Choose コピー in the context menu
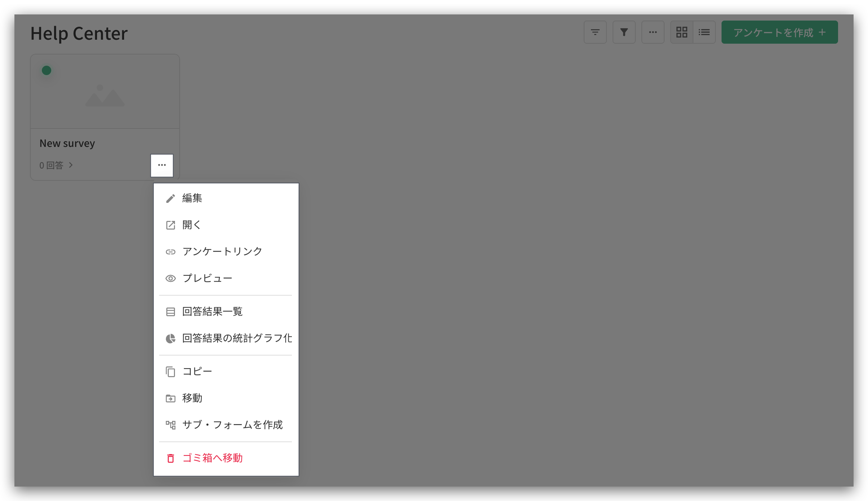This screenshot has width=868, height=501. point(226,371)
